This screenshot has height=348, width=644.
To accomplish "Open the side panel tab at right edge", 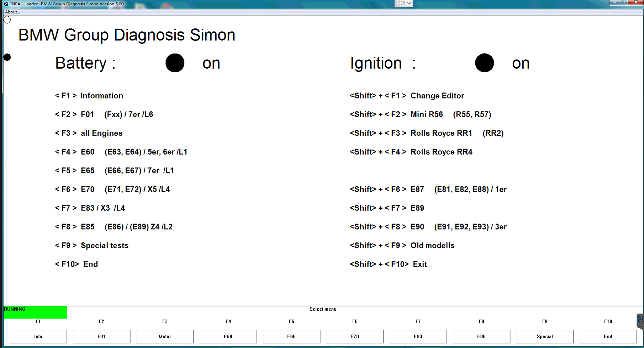I will coord(640,321).
